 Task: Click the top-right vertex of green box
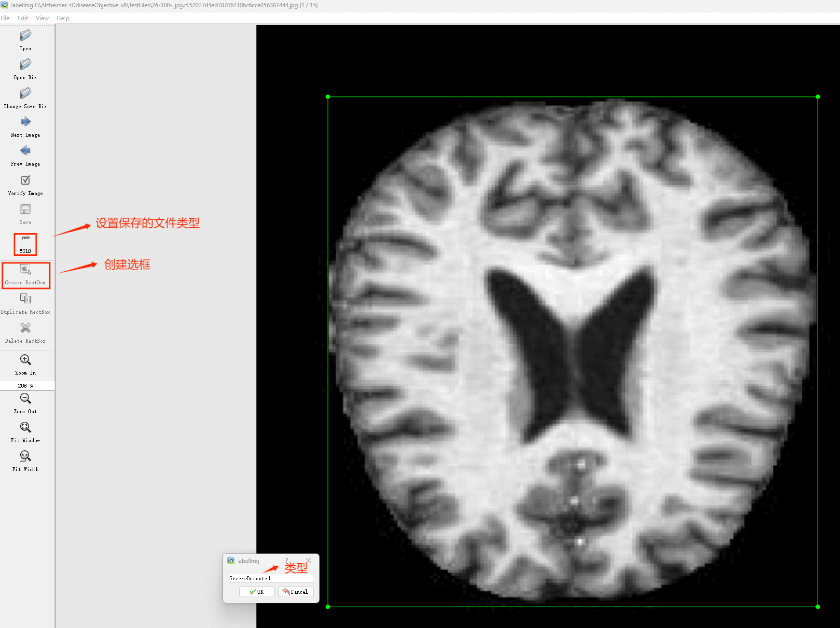click(818, 97)
